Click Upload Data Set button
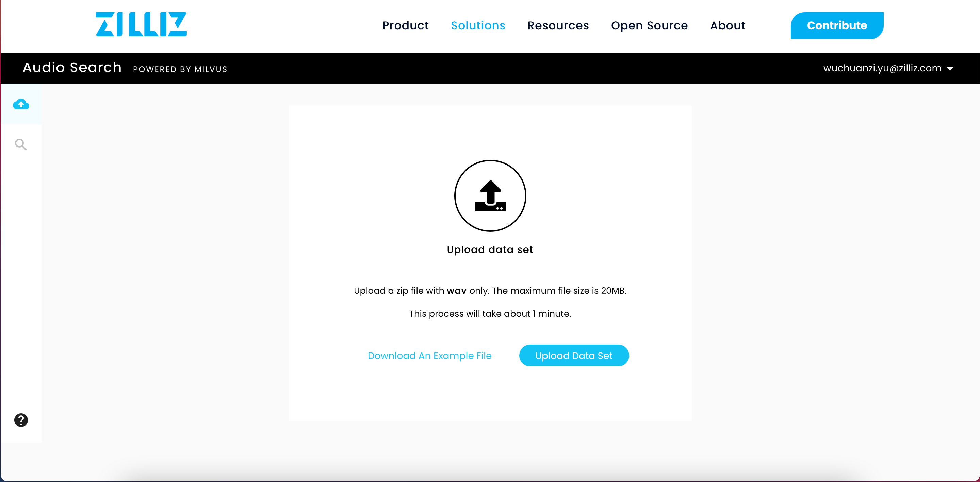This screenshot has height=482, width=980. point(574,356)
